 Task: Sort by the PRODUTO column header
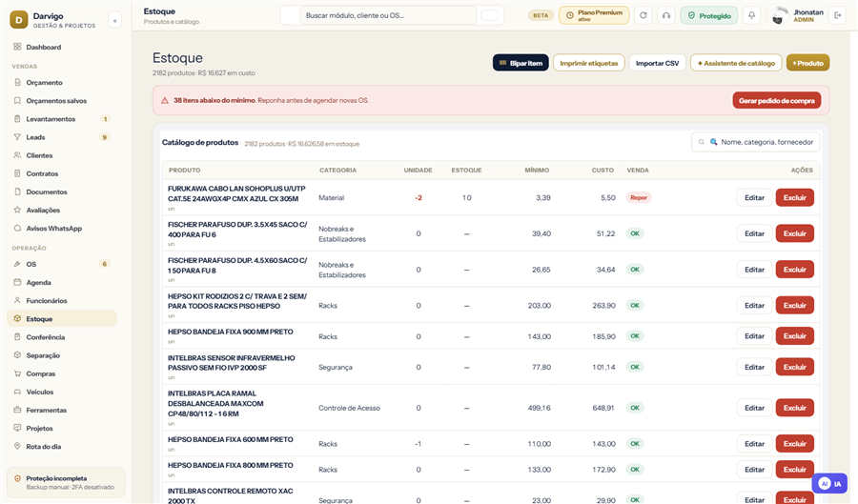(x=184, y=170)
